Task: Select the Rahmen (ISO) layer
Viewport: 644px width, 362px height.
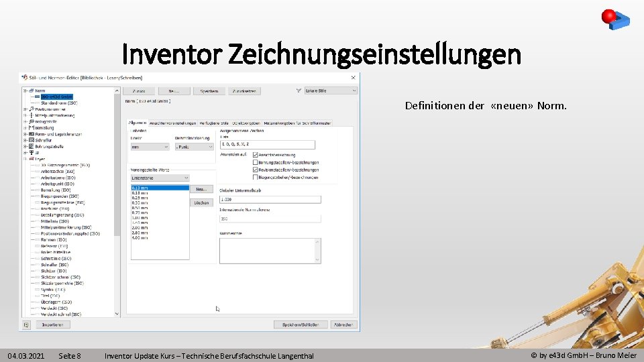Action: (54, 240)
